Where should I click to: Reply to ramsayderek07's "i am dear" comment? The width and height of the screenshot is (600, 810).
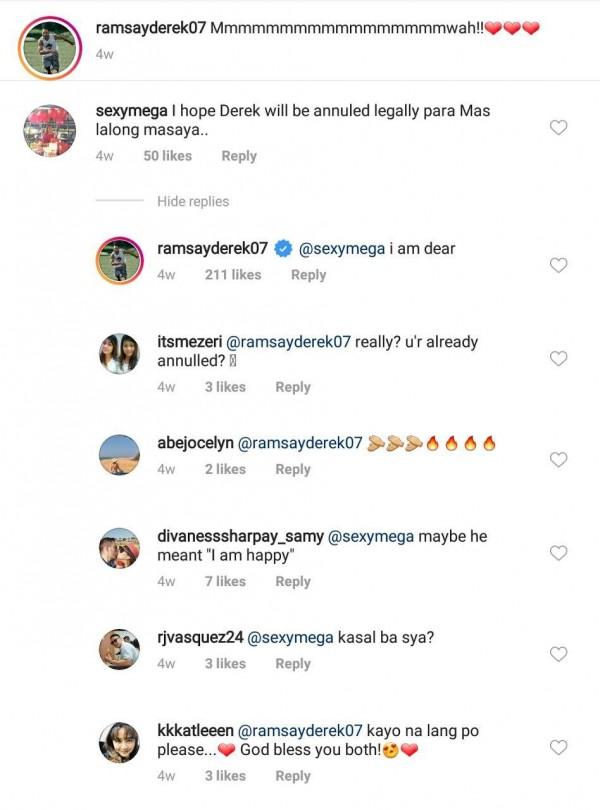308,275
